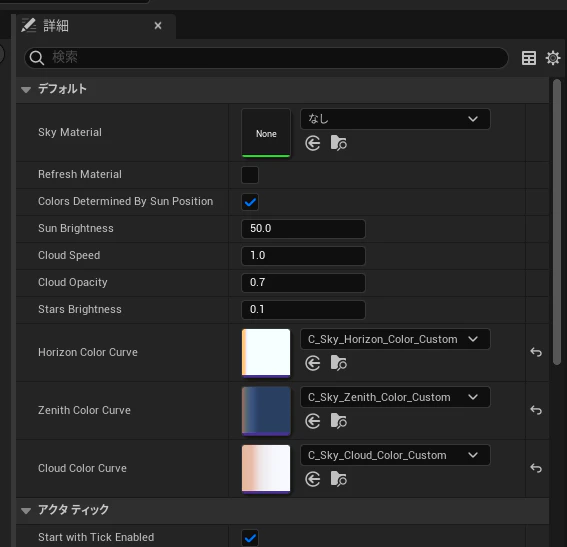Toggle Start with Tick Enabled checkbox
This screenshot has width=567, height=547.
coord(250,538)
